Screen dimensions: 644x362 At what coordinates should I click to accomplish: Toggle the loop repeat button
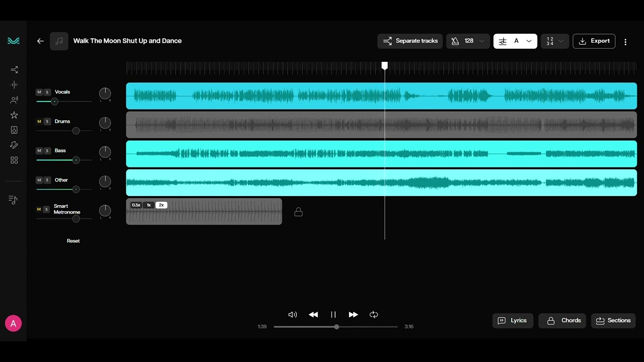[374, 315]
